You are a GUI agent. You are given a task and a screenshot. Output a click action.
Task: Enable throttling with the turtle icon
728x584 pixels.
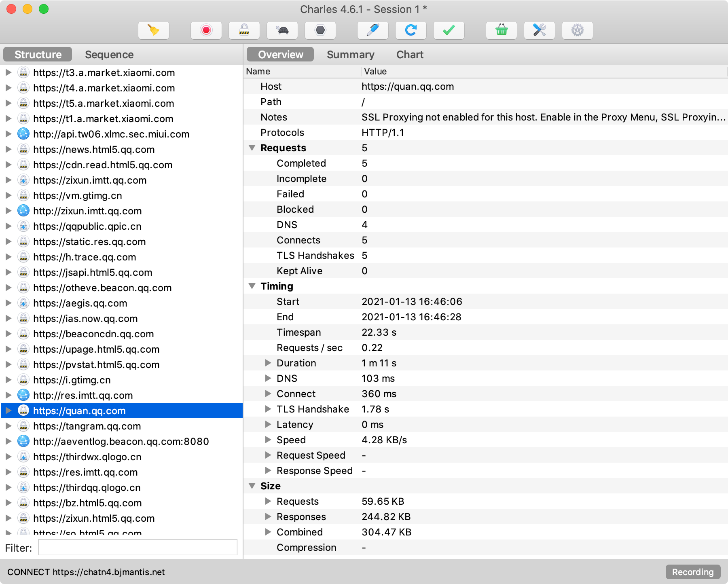(282, 30)
